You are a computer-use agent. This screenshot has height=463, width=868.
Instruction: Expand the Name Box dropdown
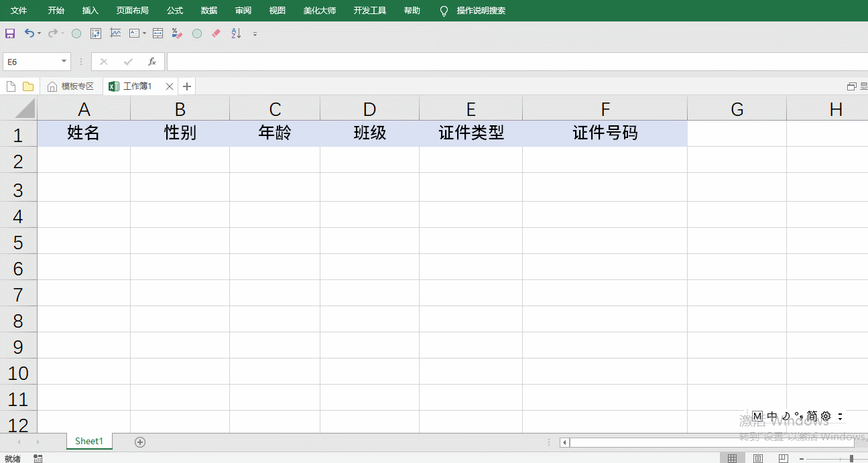(64, 62)
